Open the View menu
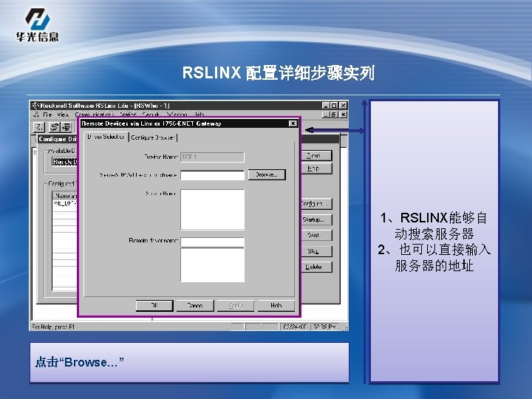This screenshot has width=532, height=399. coord(63,115)
